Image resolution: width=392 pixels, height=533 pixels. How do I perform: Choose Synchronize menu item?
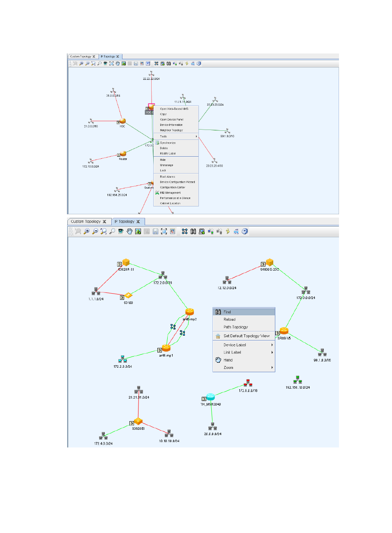(176, 143)
